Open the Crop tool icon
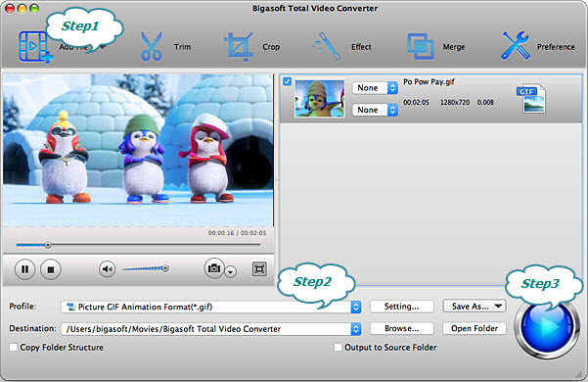 239,47
